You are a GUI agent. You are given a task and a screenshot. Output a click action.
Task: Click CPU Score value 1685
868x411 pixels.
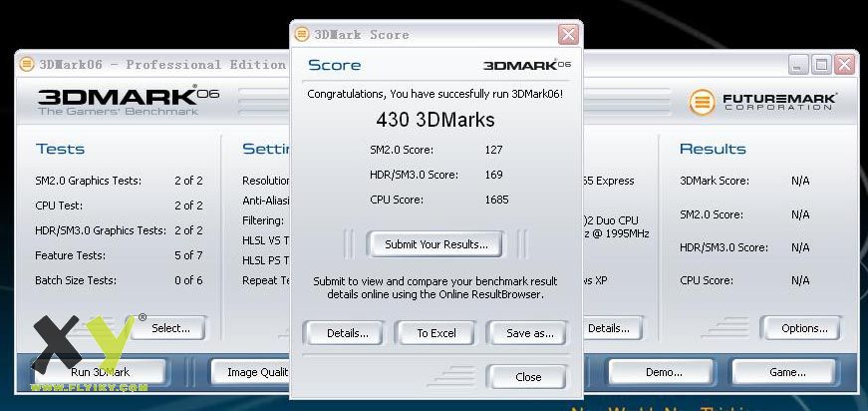pos(496,200)
